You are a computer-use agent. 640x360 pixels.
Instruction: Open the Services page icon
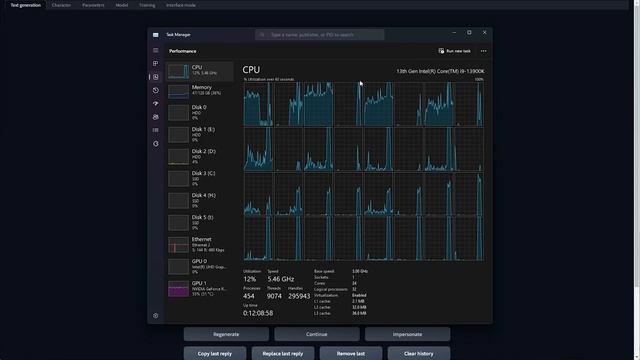point(156,144)
